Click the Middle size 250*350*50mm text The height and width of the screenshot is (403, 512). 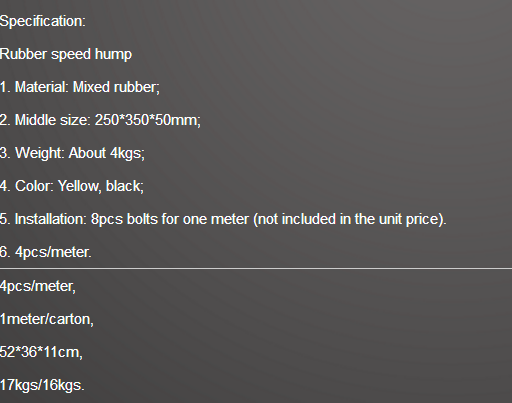[x=100, y=120]
